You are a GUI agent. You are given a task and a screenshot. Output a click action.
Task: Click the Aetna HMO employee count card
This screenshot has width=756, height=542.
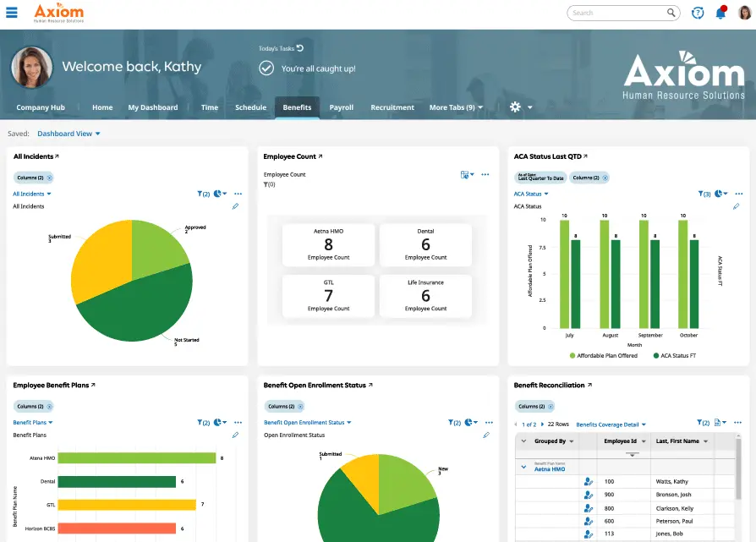(328, 245)
